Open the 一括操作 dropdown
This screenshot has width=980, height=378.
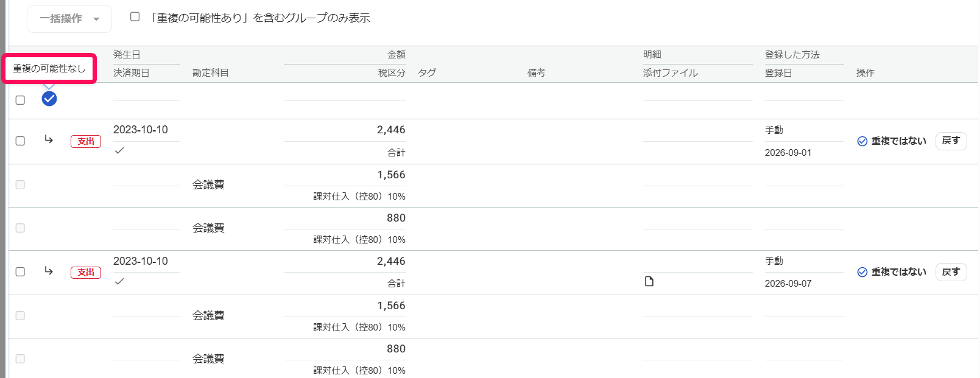pos(69,19)
